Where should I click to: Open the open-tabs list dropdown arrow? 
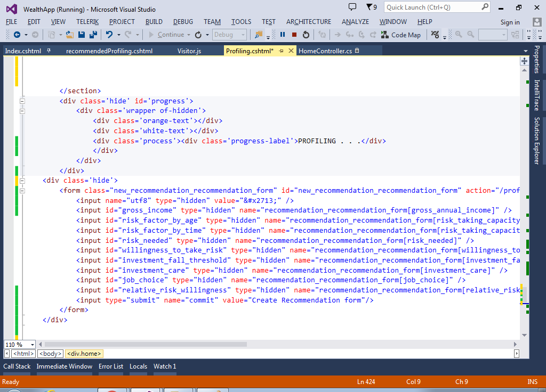pos(525,51)
